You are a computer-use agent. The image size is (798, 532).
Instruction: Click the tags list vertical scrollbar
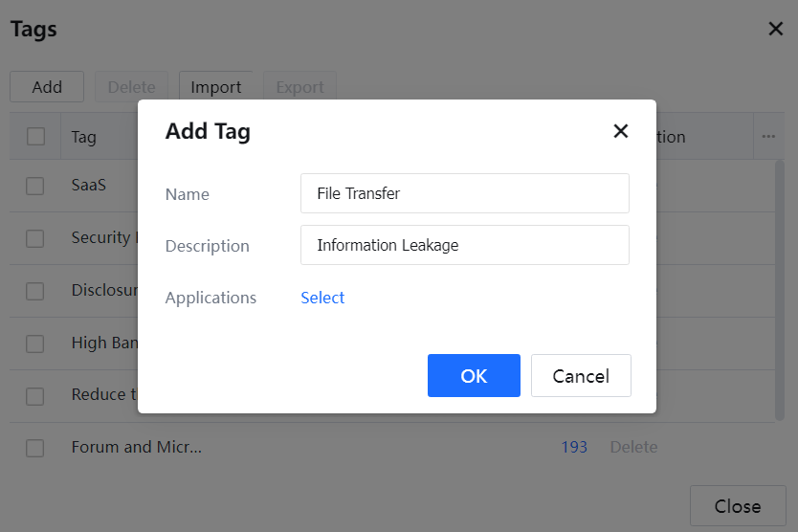tap(779, 287)
